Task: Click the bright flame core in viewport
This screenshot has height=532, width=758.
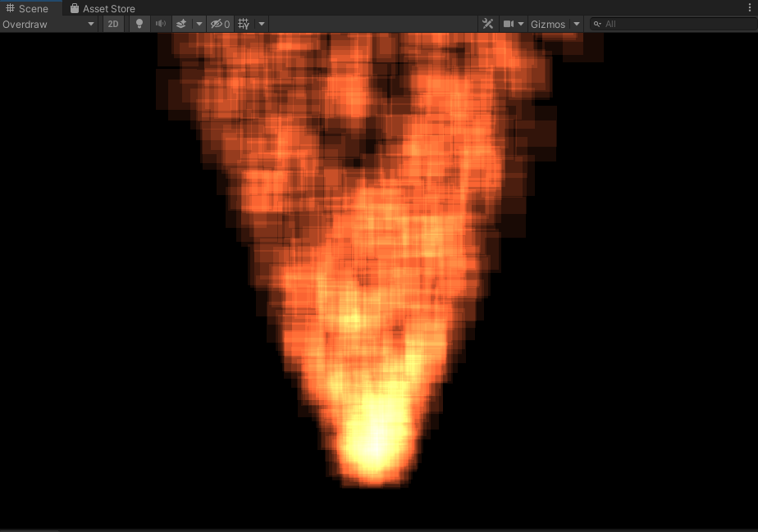Action: [373, 443]
